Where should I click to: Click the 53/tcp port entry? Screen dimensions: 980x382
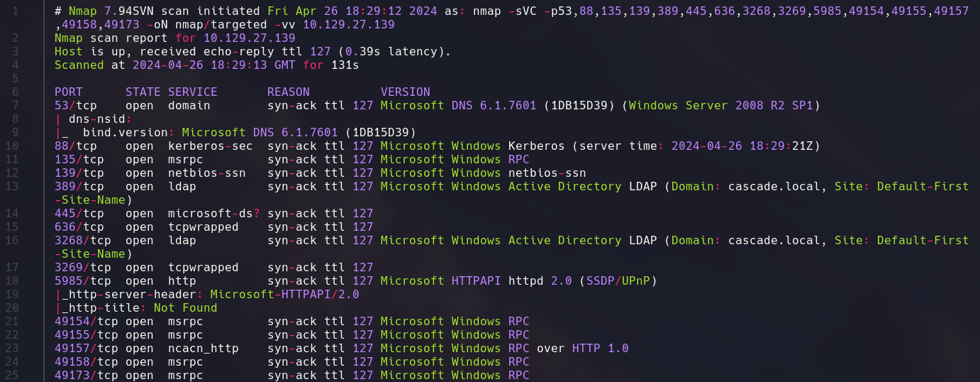click(71, 106)
